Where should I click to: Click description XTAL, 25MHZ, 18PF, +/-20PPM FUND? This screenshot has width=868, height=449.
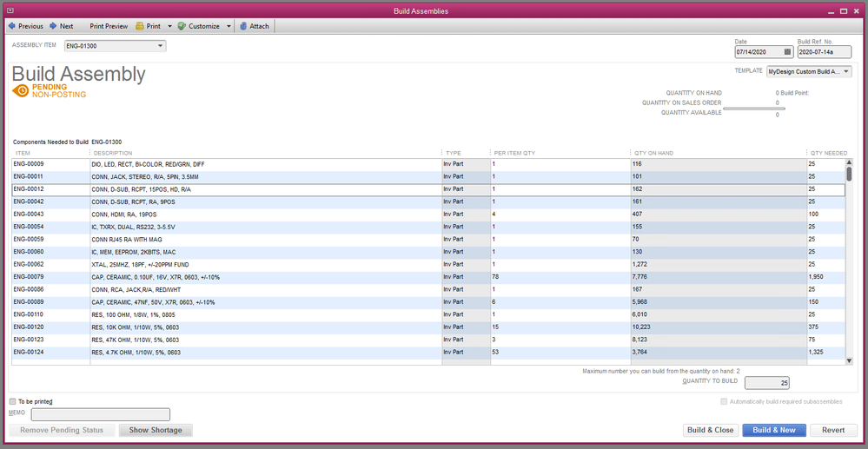[140, 265]
